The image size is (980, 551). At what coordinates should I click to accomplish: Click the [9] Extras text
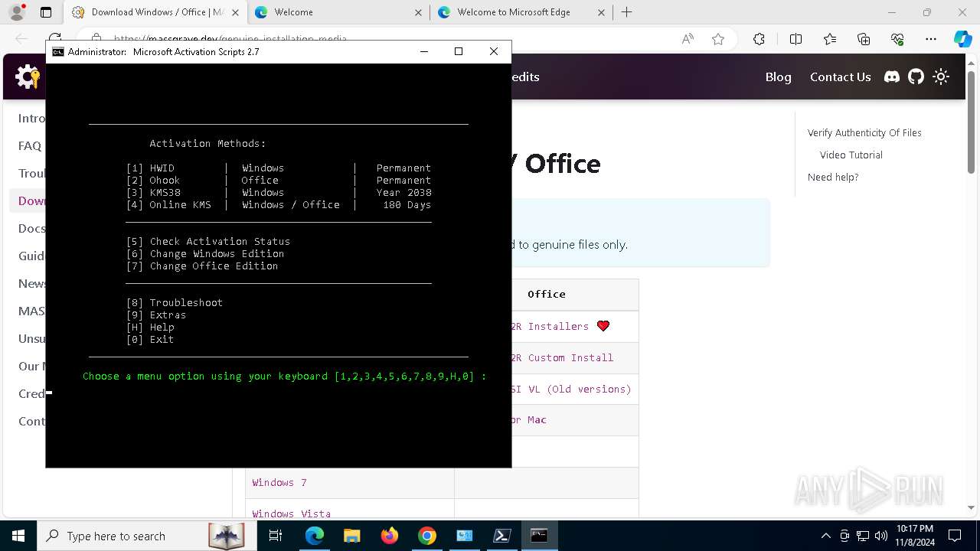point(156,315)
